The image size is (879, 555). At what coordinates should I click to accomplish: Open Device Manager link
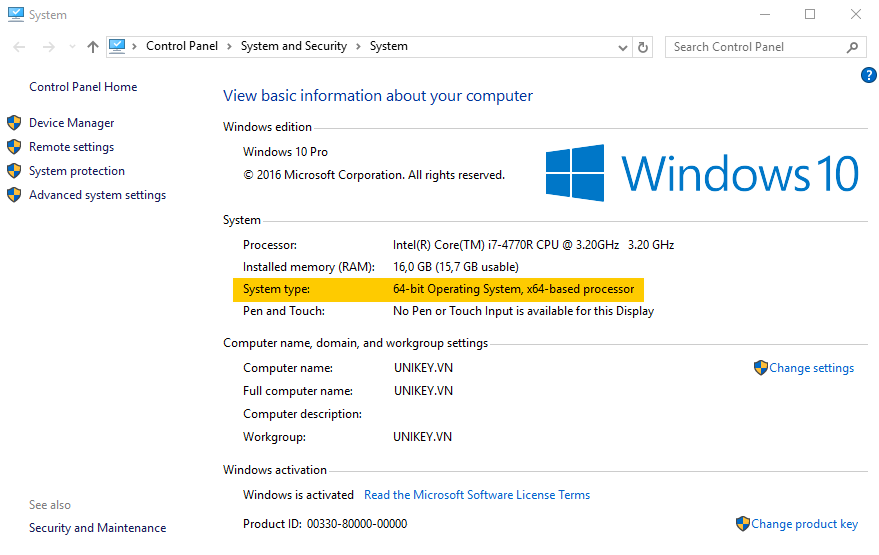pos(72,123)
